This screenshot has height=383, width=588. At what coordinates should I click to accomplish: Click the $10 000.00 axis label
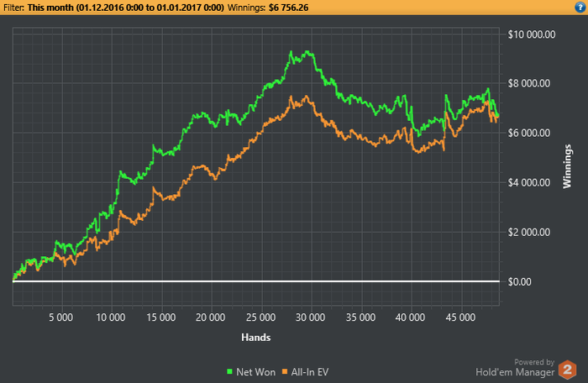532,34
